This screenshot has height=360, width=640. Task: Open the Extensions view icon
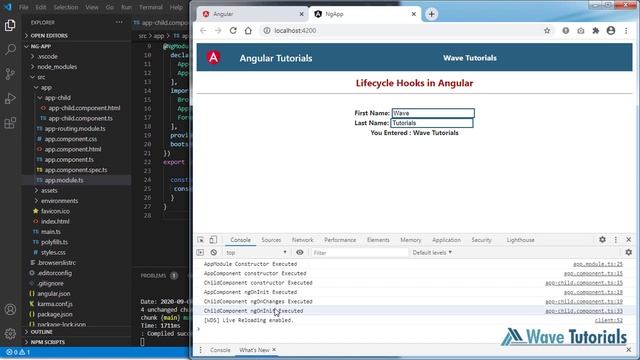click(10, 122)
